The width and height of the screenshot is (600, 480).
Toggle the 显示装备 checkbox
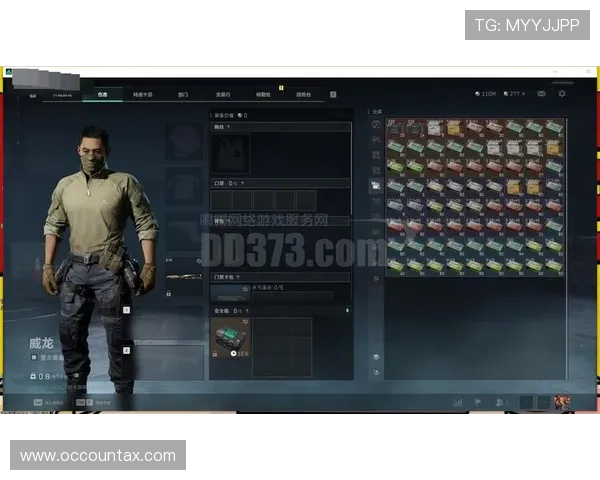coord(34,357)
